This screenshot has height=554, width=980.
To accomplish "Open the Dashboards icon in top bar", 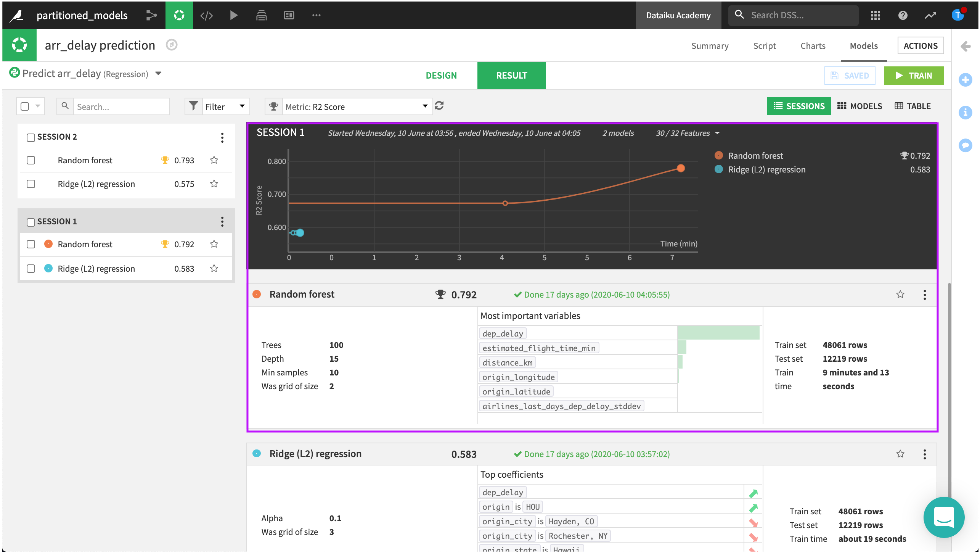I will tap(289, 15).
